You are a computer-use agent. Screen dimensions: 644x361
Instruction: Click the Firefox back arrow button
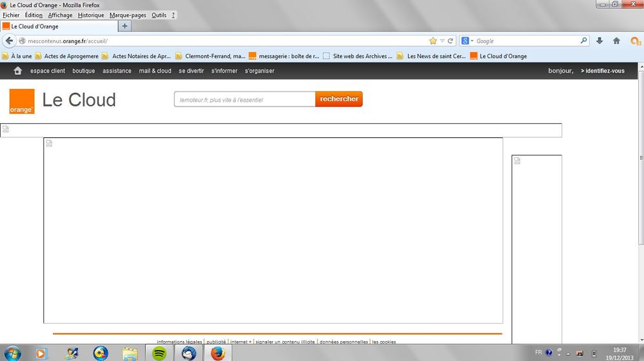9,41
